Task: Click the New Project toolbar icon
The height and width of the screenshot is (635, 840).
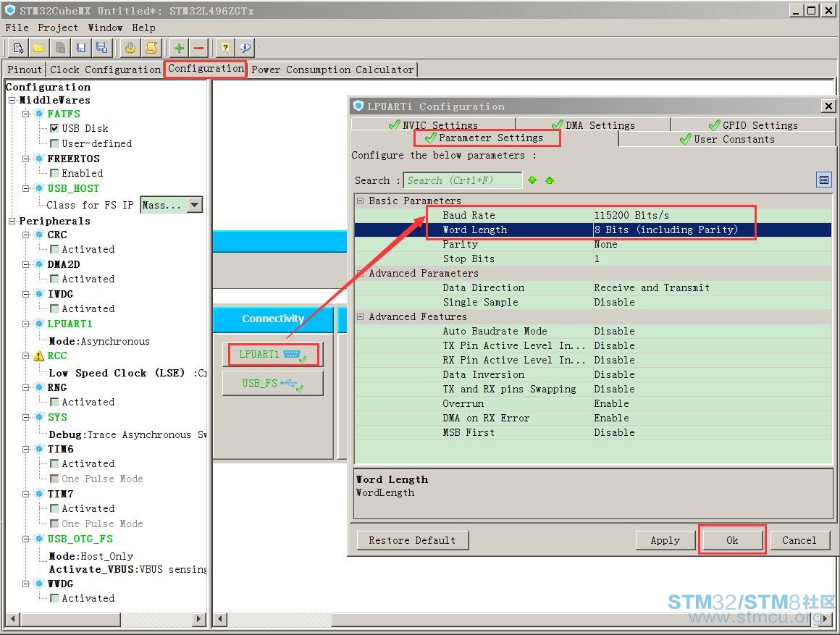Action: click(19, 49)
